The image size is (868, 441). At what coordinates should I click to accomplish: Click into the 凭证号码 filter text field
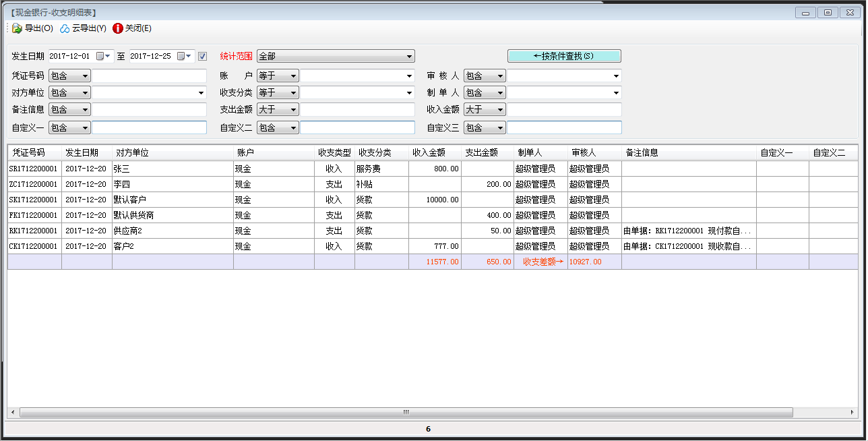pyautogui.click(x=149, y=76)
